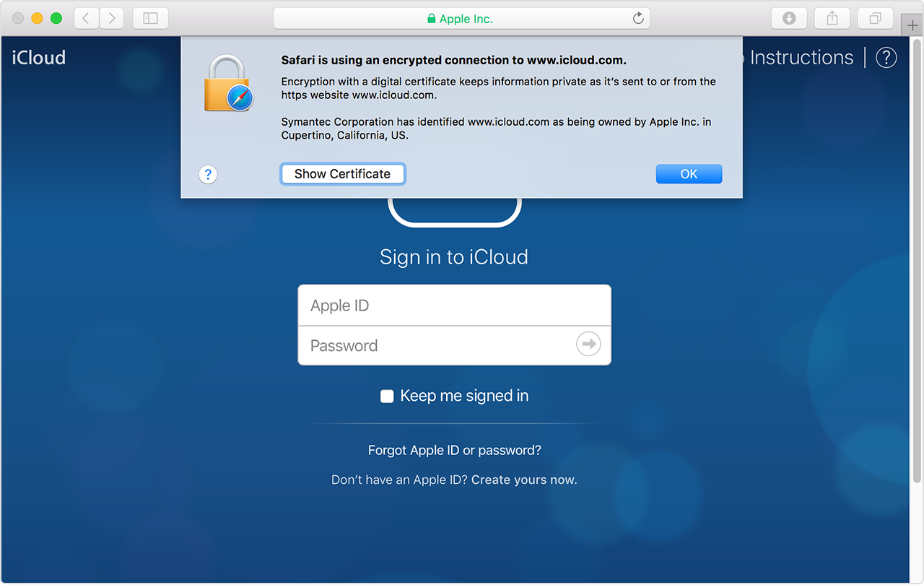Go forward with the Safari forward arrow
Image resolution: width=924 pixels, height=585 pixels.
pos(111,18)
